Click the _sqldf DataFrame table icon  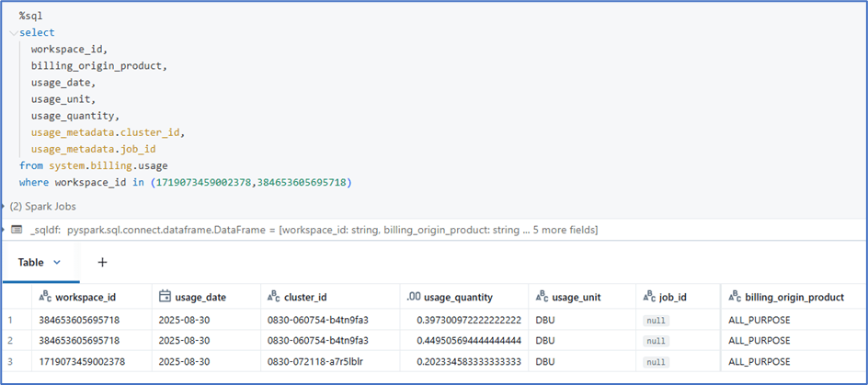click(x=17, y=229)
